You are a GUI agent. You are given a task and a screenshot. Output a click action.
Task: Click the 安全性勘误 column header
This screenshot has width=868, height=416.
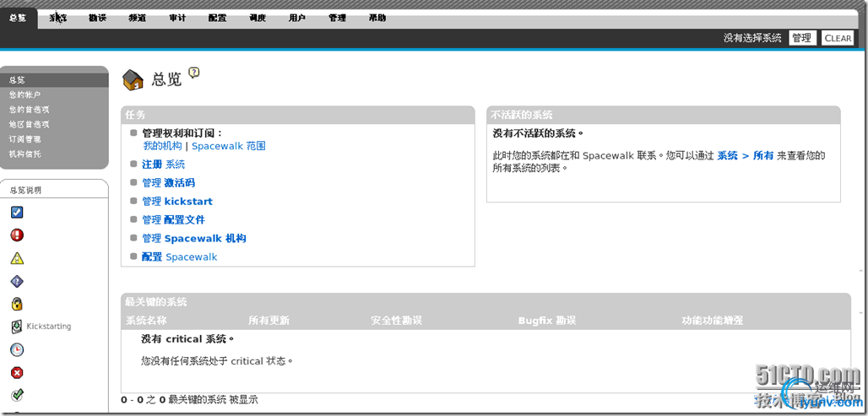396,321
